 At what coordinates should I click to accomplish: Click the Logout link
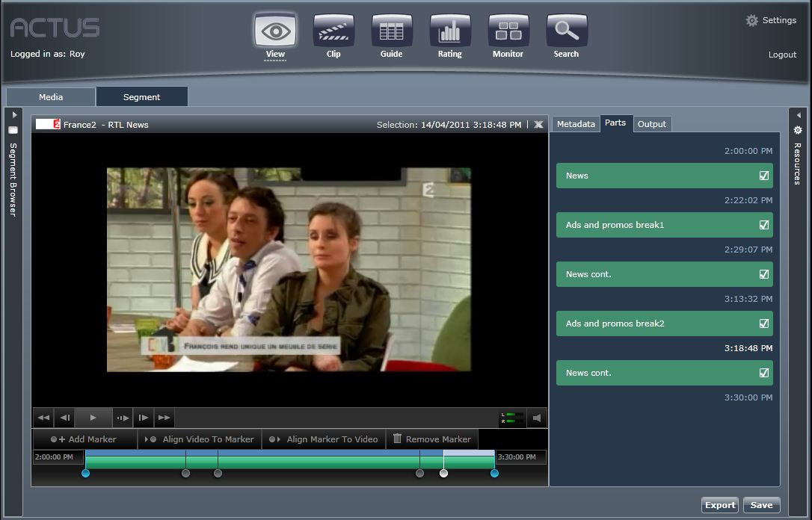(782, 55)
